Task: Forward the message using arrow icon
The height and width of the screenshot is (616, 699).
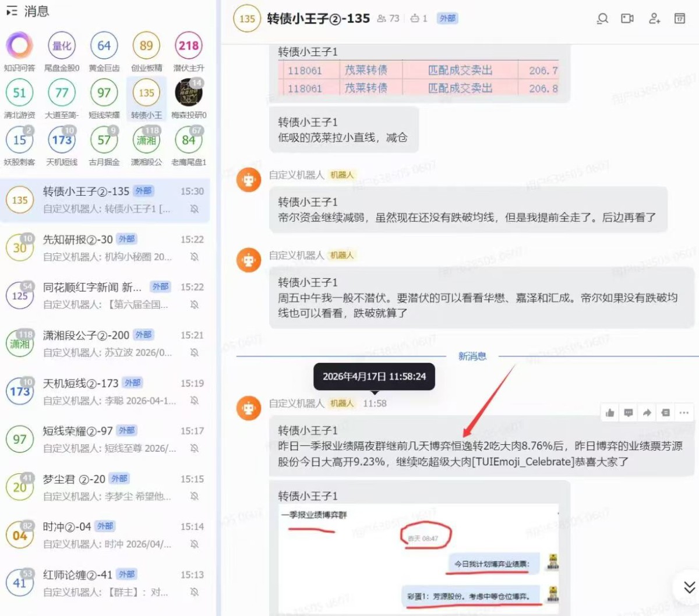Action: pyautogui.click(x=647, y=413)
